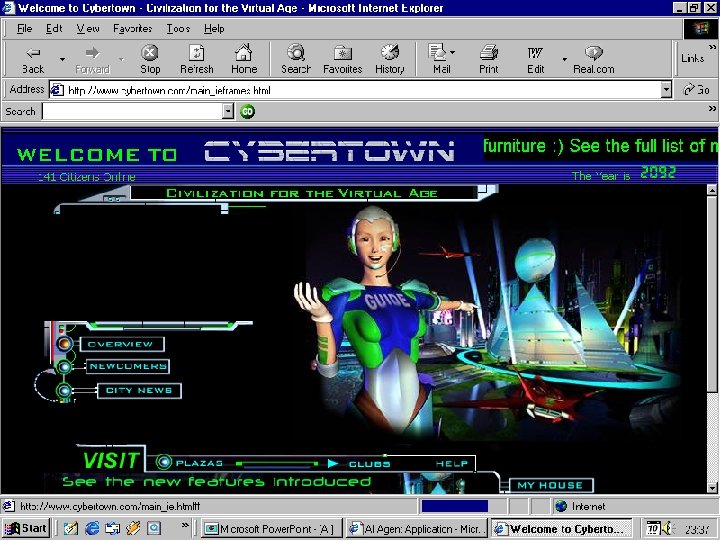Viewport: 720px width, 540px height.
Task: Expand the Links bar chevron
Action: pyautogui.click(x=712, y=47)
